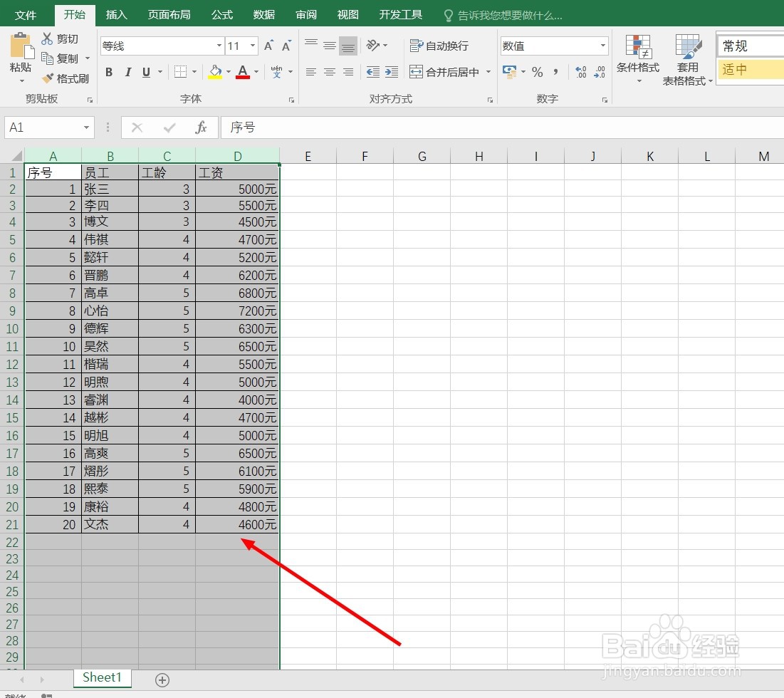Add a new sheet with plus icon
Screen dimensions: 784x698
pyautogui.click(x=162, y=680)
